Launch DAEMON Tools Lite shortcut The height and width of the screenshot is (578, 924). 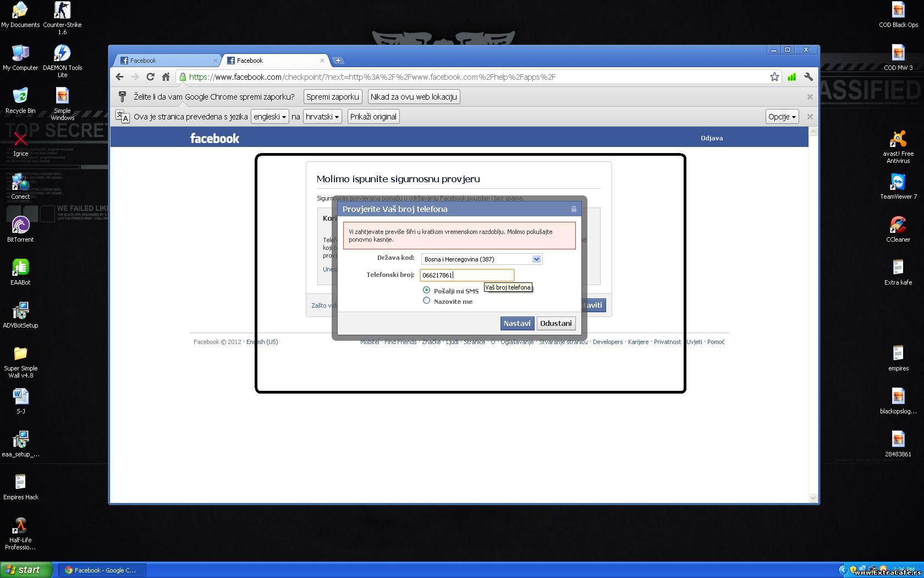point(62,61)
